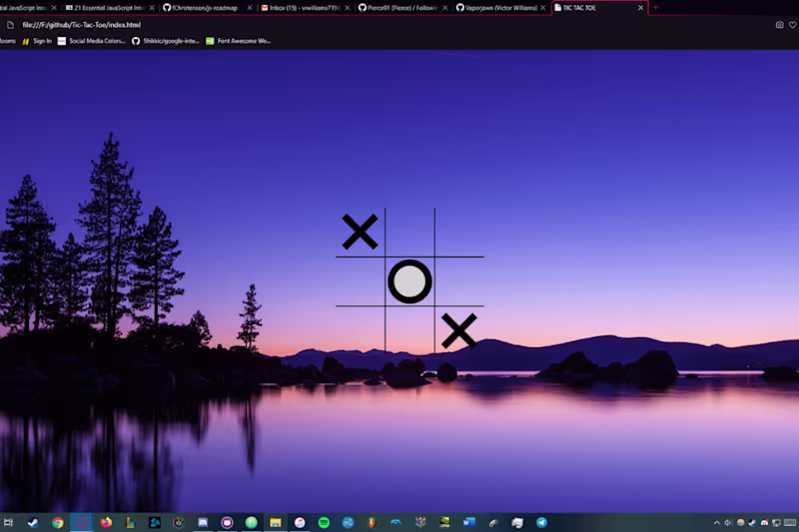
Task: Open the touch keyboard tray icon
Action: pyautogui.click(x=790, y=523)
